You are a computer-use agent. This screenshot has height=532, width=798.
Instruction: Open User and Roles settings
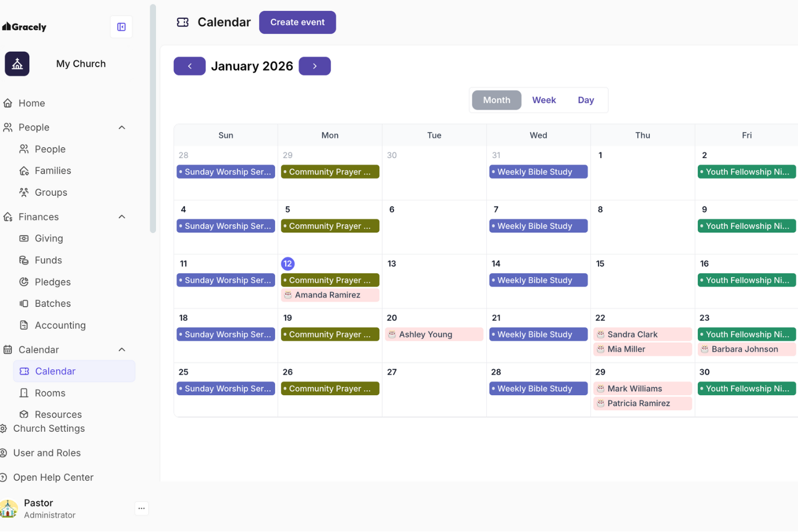(47, 453)
